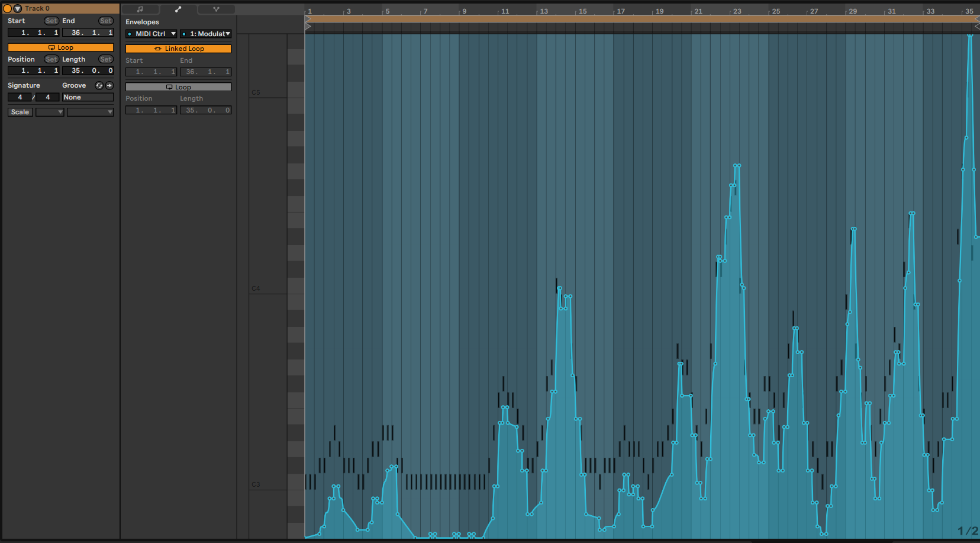Click the clip End value field 36.1.1

(88, 33)
